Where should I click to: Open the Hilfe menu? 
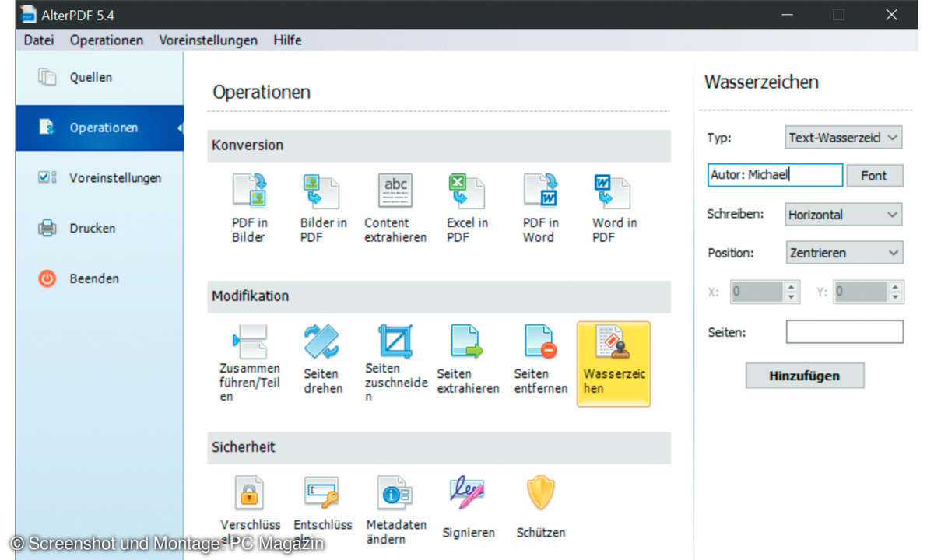pos(287,40)
